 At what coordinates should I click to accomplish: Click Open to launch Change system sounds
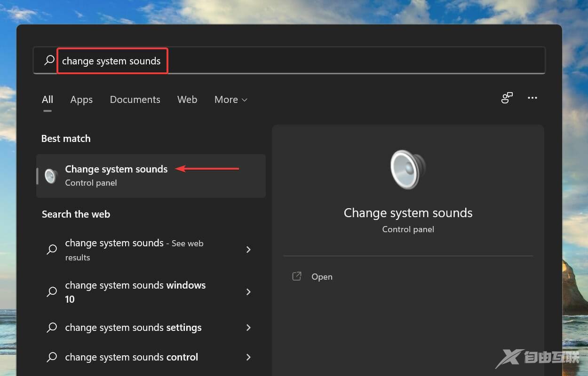point(322,276)
